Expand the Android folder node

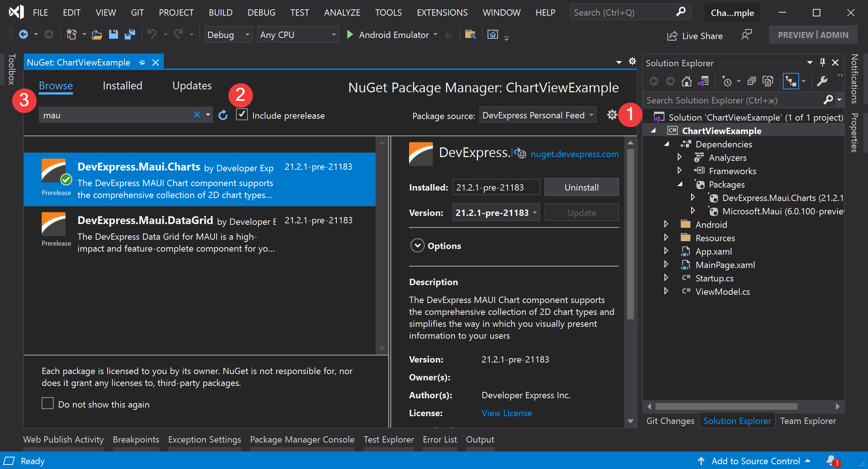pyautogui.click(x=666, y=224)
